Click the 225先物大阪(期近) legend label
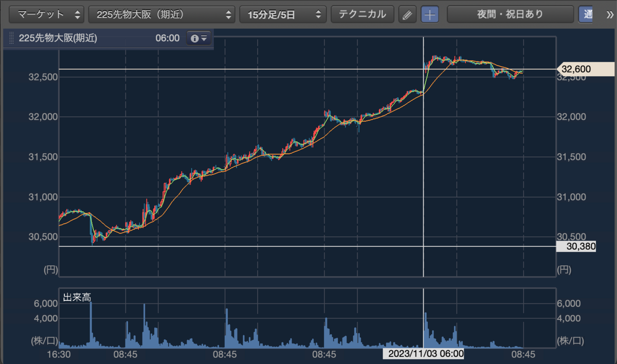Viewport: 617px width, 364px height. coord(58,38)
